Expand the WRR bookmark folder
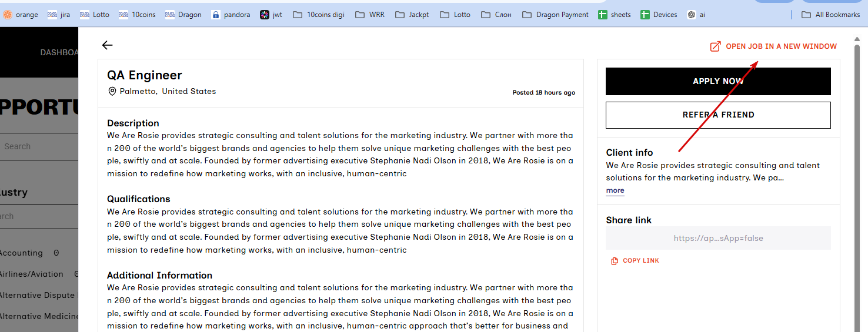Image resolution: width=868 pixels, height=332 pixels. [370, 15]
